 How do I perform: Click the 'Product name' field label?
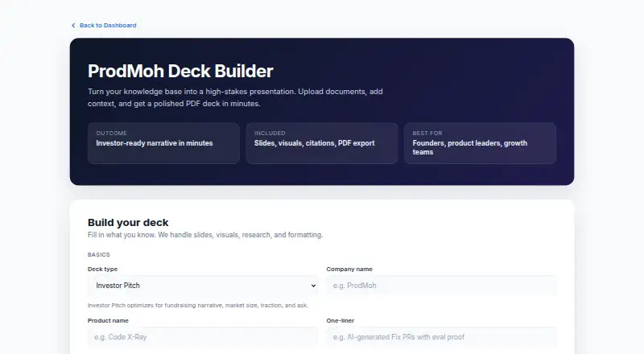click(x=108, y=320)
